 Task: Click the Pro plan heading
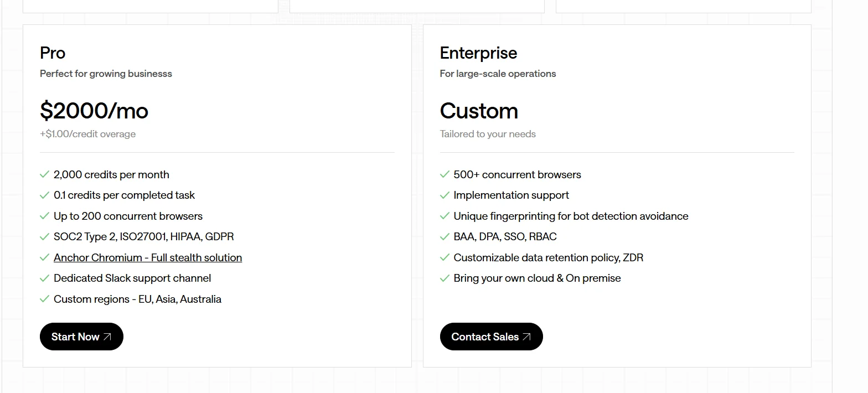click(x=53, y=53)
